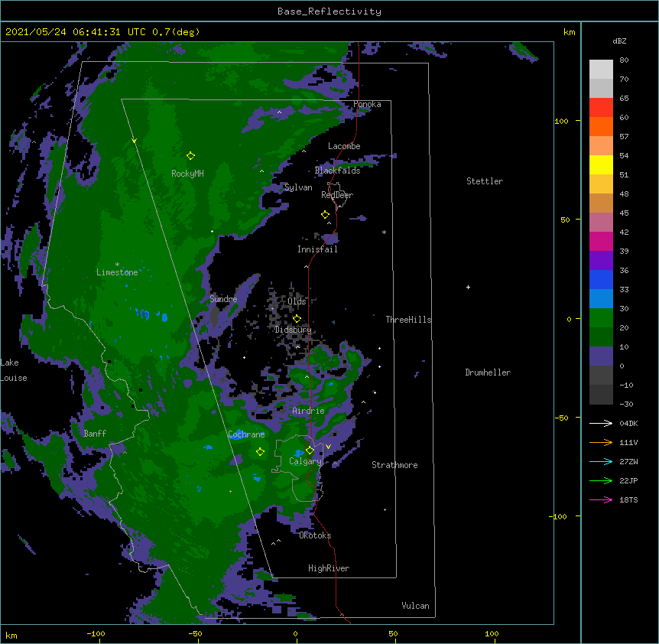Click the Lacombe city label

click(x=344, y=146)
